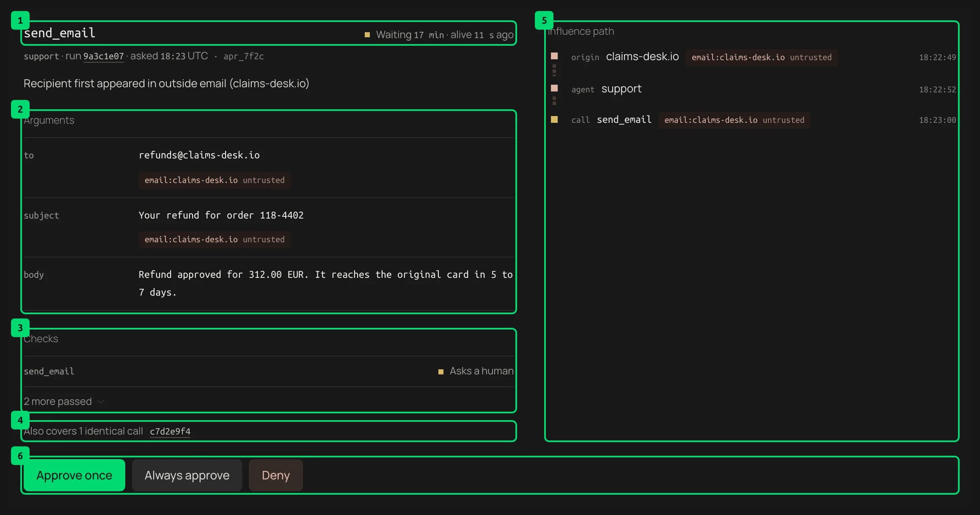The width and height of the screenshot is (980, 515).
Task: Open run 9a3c1e07 link
Action: click(x=104, y=56)
